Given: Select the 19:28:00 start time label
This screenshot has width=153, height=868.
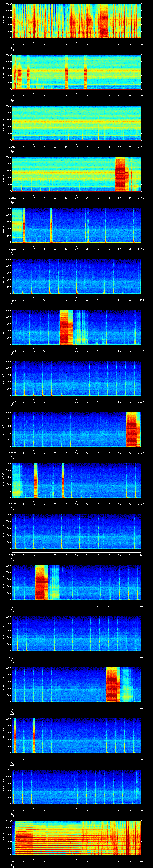Looking at the screenshot, I should (12, 351).
